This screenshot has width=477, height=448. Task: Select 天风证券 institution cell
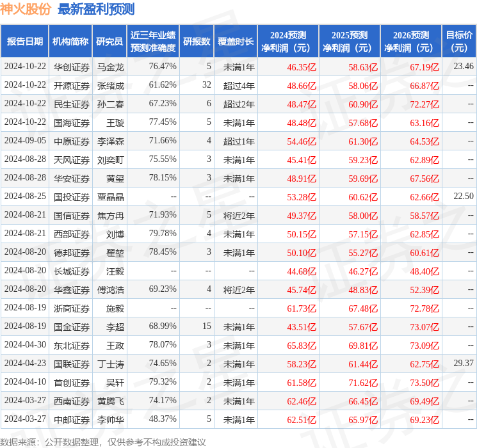(x=72, y=159)
